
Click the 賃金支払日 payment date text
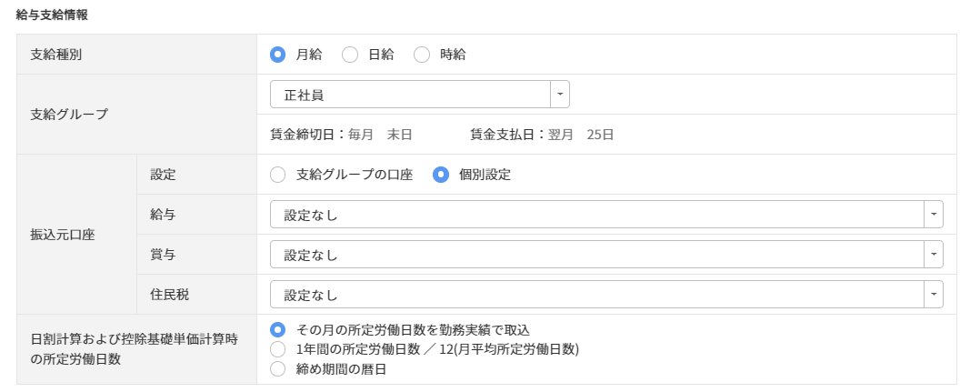[542, 135]
